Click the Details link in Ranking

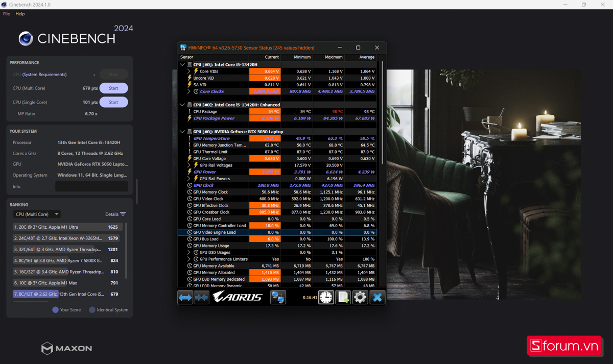(112, 214)
